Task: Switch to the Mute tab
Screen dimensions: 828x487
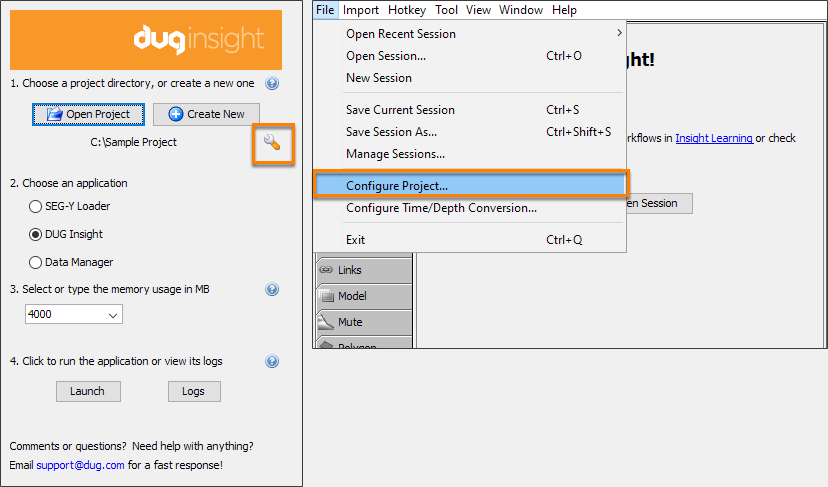Action: click(x=364, y=322)
